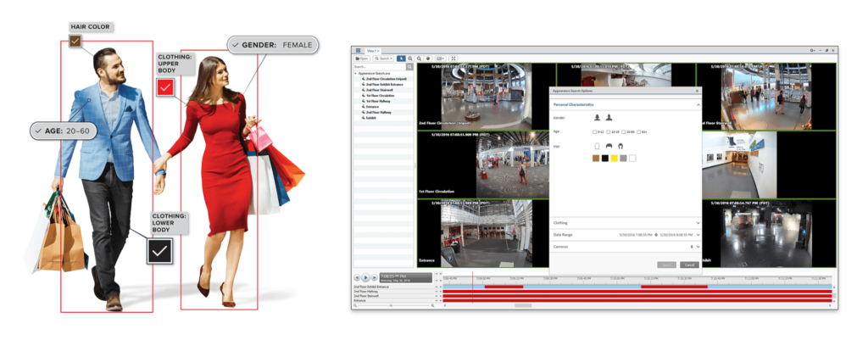Check the 0-12 age checkbox

594,131
